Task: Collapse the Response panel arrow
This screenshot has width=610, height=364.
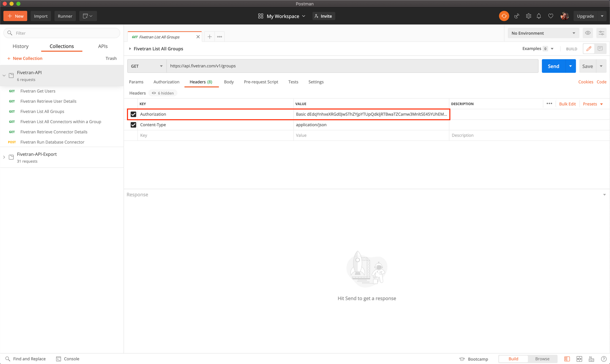Action: click(605, 195)
